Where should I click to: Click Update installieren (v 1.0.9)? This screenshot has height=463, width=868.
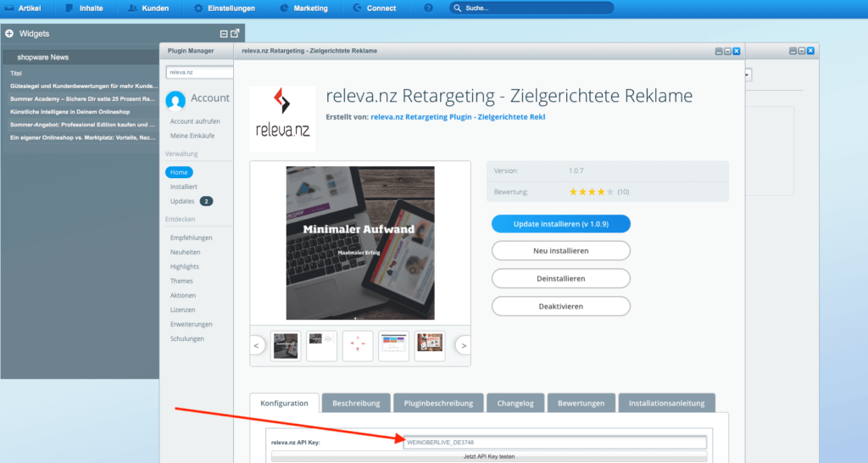561,224
